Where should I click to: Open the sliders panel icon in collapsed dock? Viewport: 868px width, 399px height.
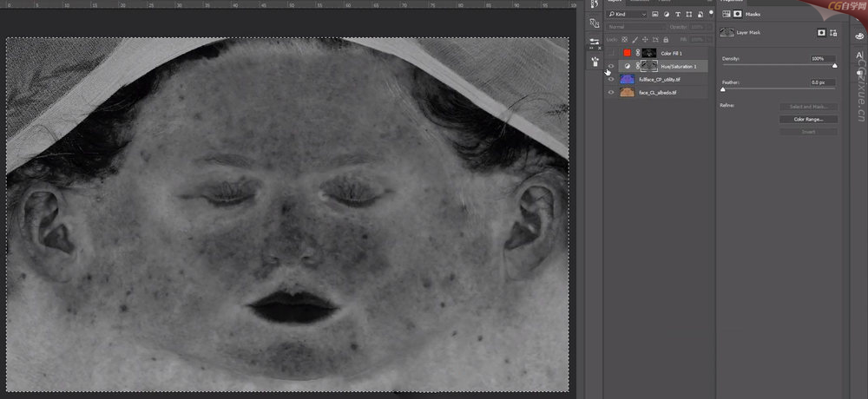click(x=595, y=42)
